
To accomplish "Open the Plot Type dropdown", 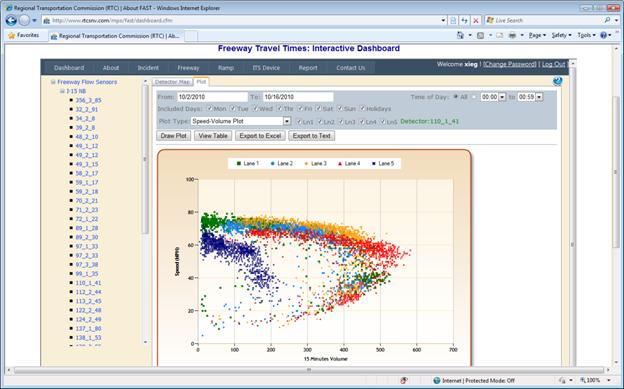I will (x=287, y=121).
